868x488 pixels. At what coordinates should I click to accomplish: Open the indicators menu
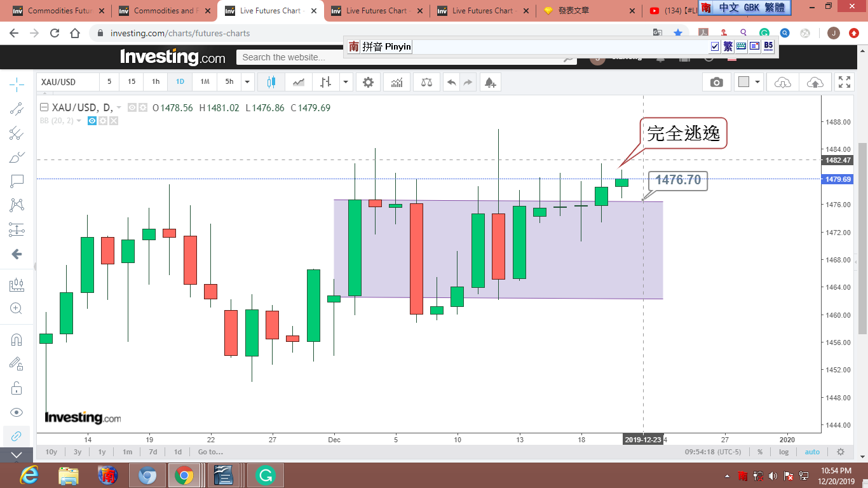click(397, 82)
